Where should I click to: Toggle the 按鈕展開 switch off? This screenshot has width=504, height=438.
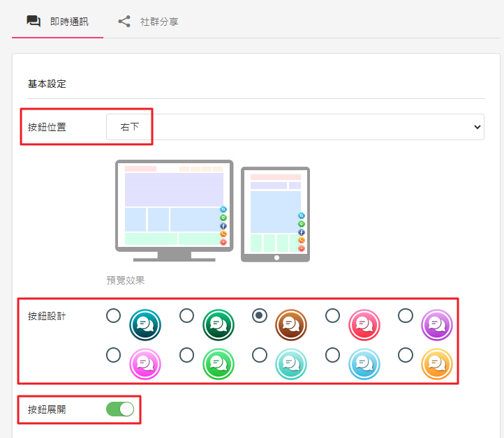pos(120,409)
